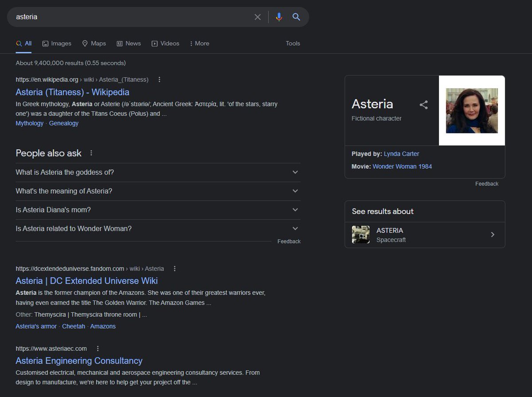Image resolution: width=532 pixels, height=397 pixels.
Task: Open the More search options menu
Action: [x=199, y=43]
